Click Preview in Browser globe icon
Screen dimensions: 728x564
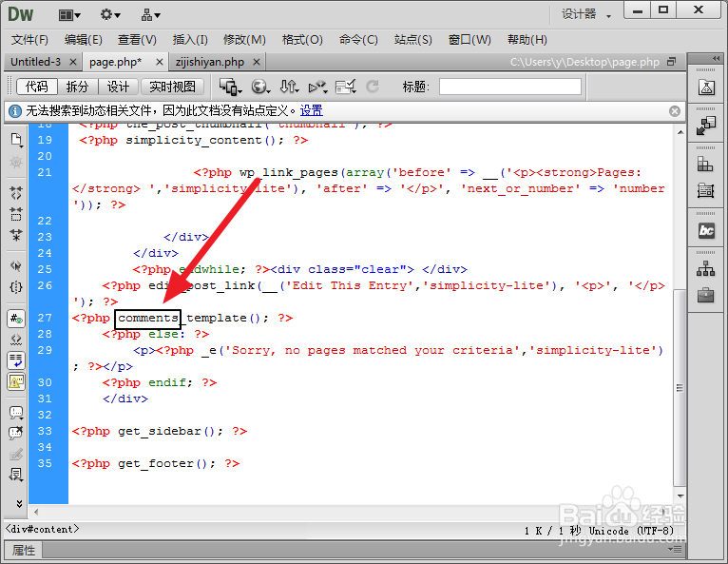pos(260,87)
